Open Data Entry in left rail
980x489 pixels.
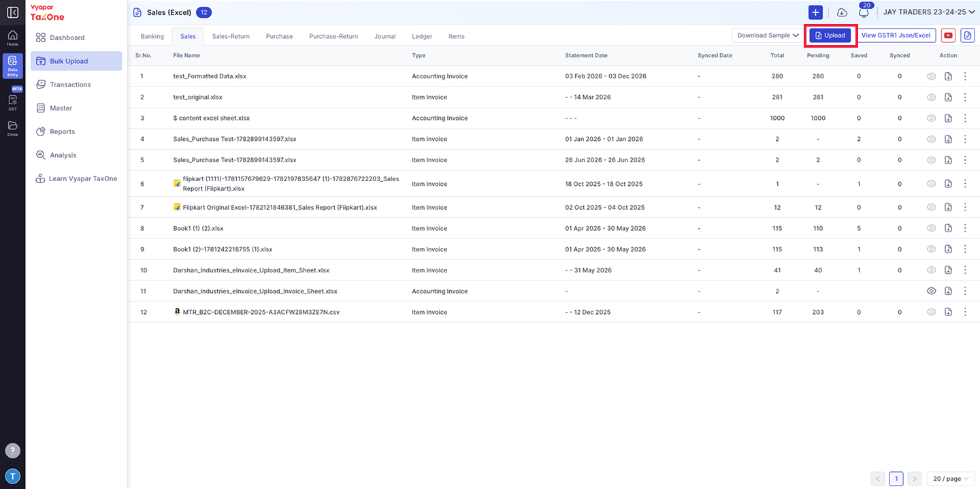(12, 66)
